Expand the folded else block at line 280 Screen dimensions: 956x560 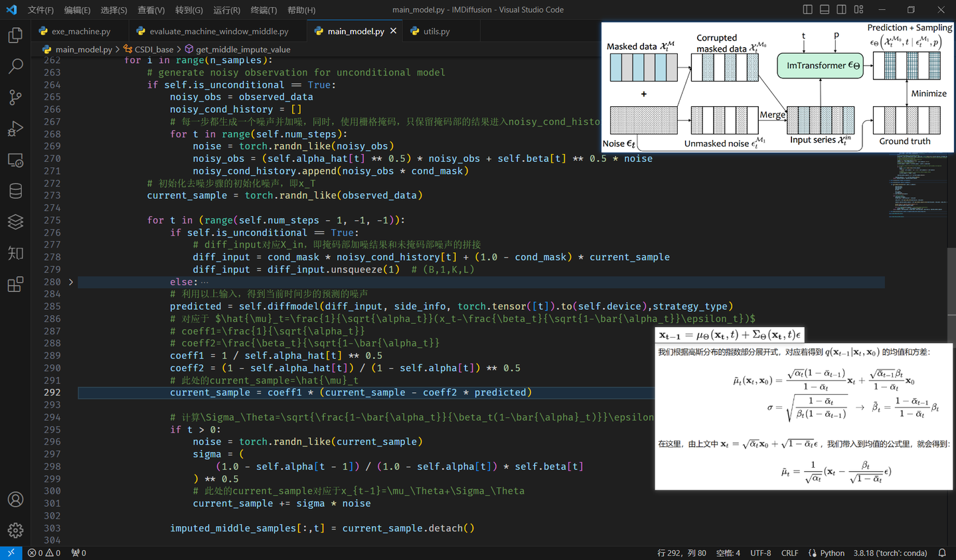click(71, 282)
